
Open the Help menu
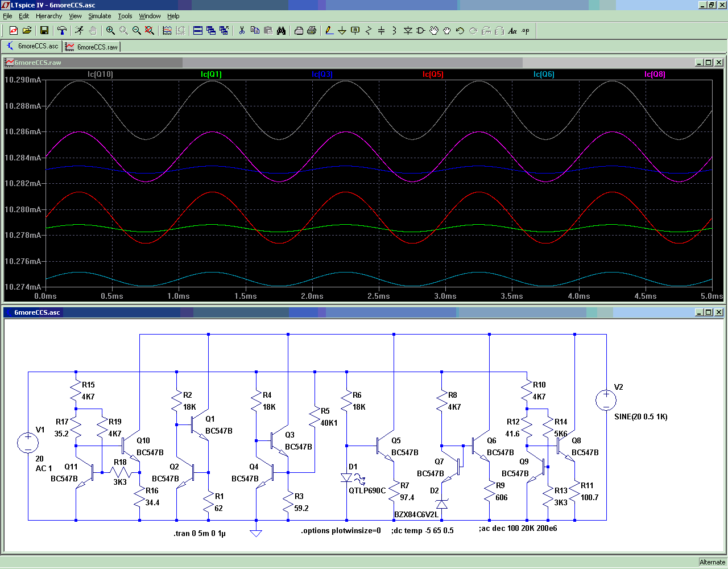click(173, 16)
